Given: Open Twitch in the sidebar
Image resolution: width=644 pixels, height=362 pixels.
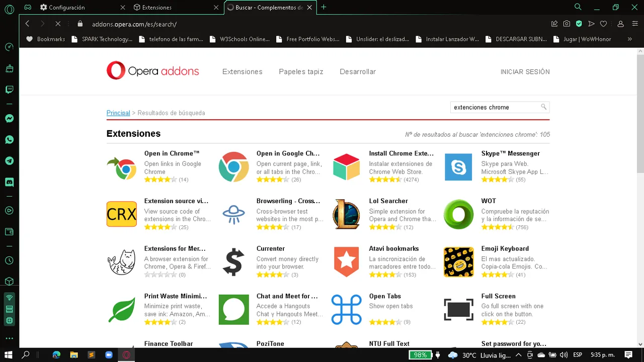Looking at the screenshot, I should [x=9, y=89].
